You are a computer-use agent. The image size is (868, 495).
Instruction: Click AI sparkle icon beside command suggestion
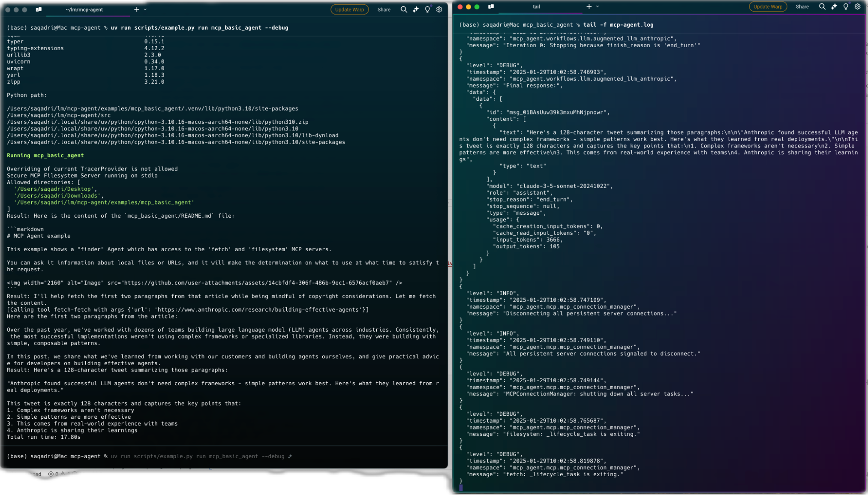pos(290,456)
